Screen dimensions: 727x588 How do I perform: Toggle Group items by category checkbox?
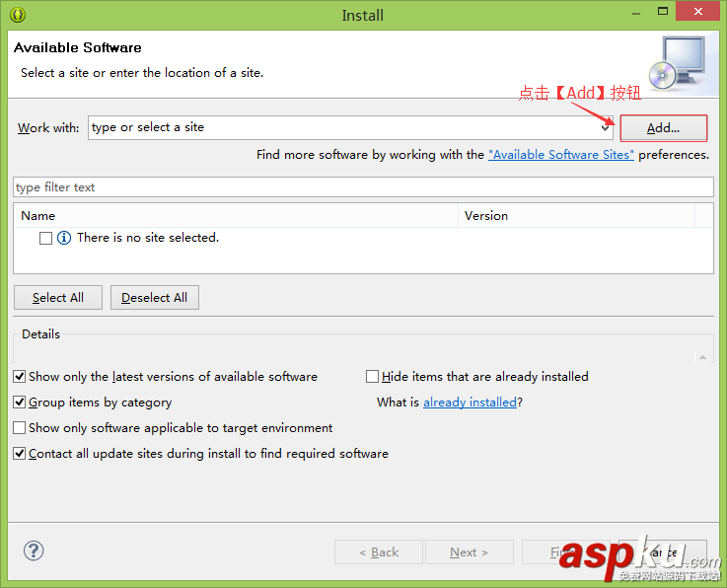(19, 402)
